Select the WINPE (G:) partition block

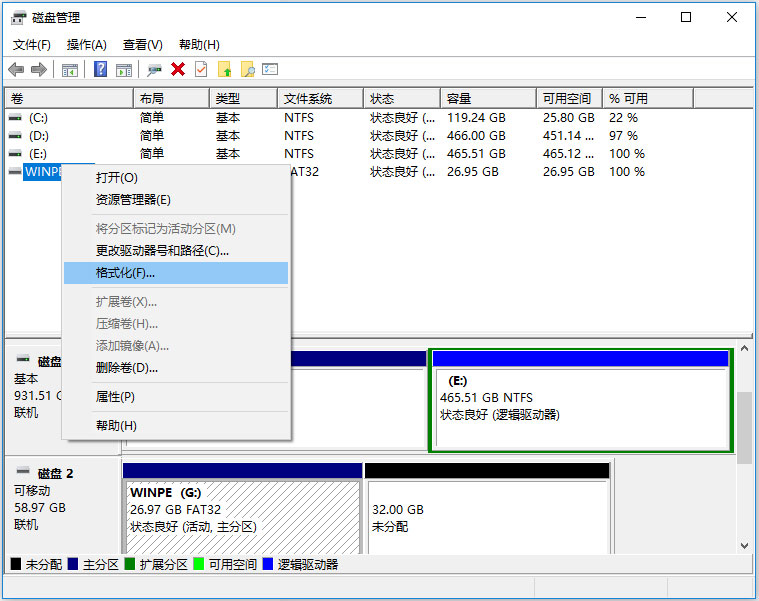coord(243,508)
